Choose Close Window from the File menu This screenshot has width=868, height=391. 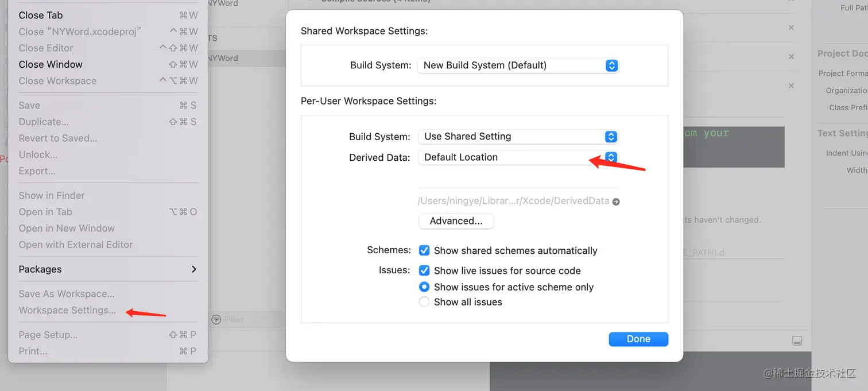coord(108,64)
